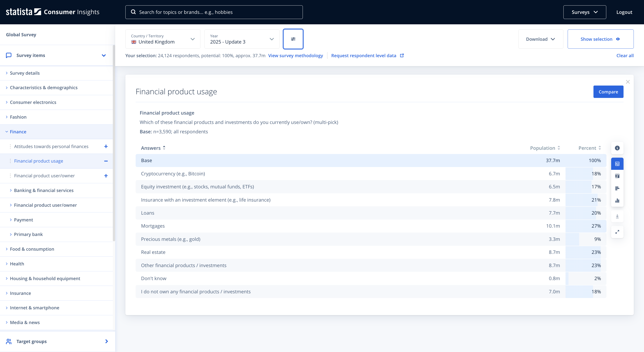Click the topic search field

click(x=214, y=12)
